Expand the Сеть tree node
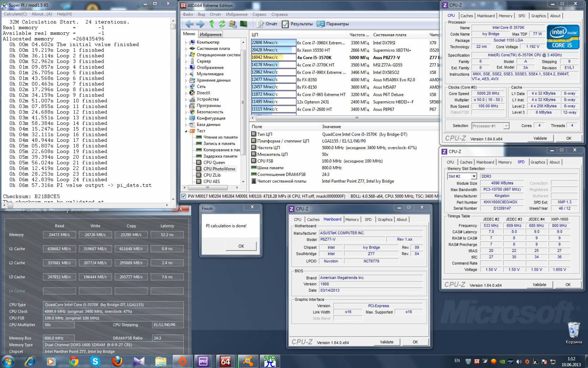The width and height of the screenshot is (588, 368). pyautogui.click(x=186, y=87)
